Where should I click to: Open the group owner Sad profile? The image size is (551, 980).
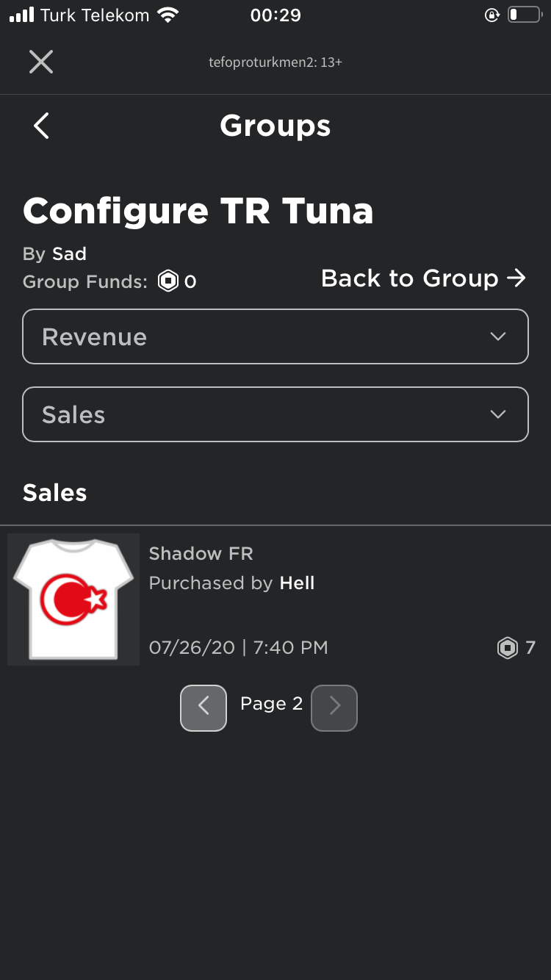(69, 254)
